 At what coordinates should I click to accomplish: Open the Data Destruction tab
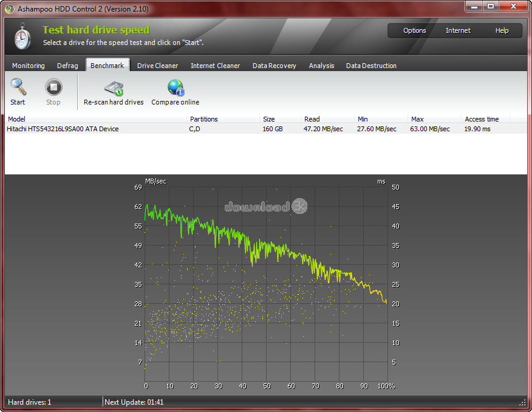point(371,66)
